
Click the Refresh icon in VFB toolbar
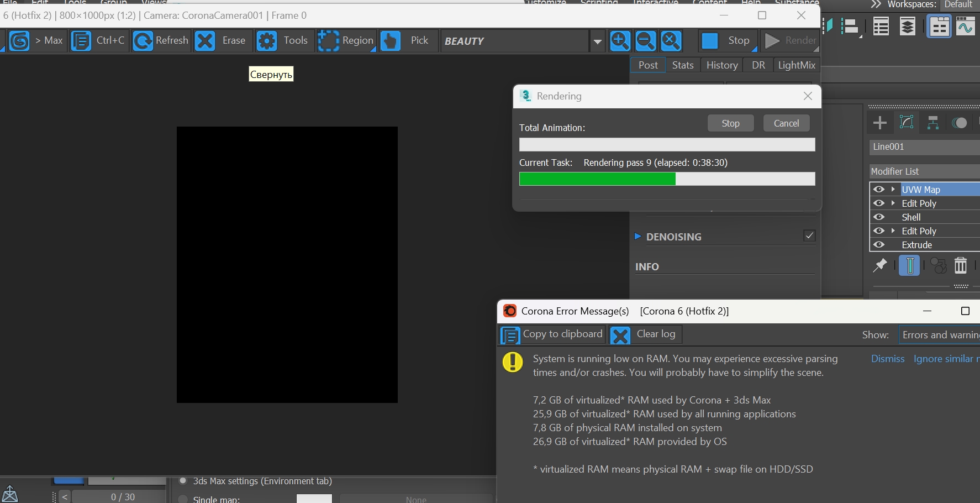click(143, 41)
